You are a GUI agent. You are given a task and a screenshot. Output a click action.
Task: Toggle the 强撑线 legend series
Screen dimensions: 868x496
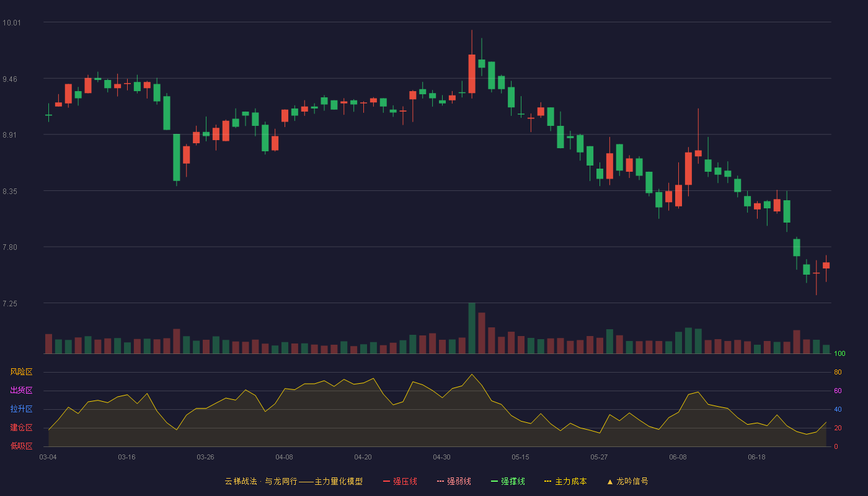[508, 481]
